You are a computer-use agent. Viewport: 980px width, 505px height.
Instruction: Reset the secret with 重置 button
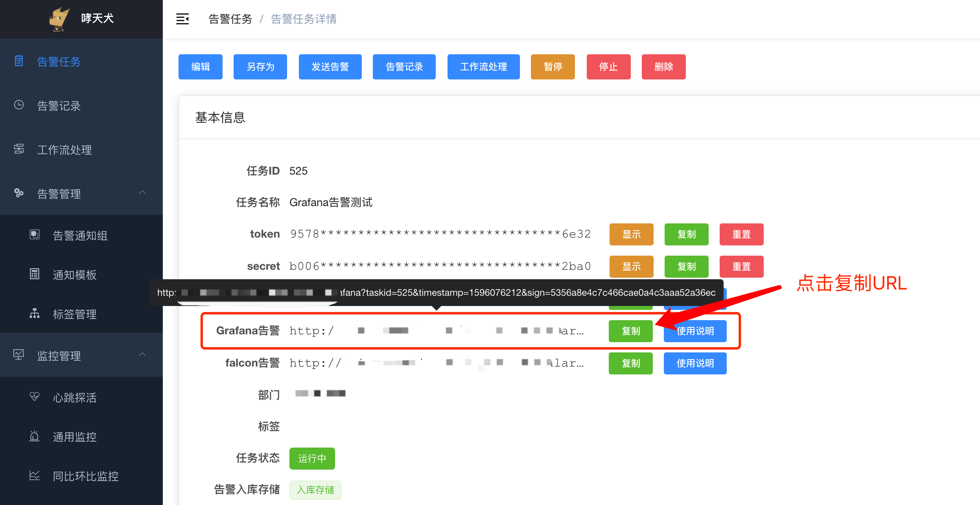pos(742,267)
